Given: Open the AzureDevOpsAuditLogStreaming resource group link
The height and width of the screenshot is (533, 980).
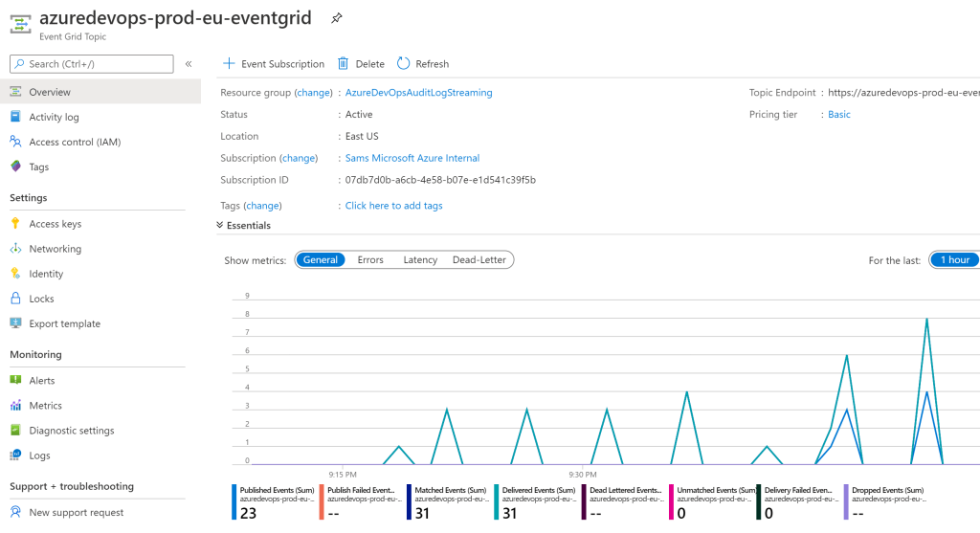Looking at the screenshot, I should pos(418,93).
